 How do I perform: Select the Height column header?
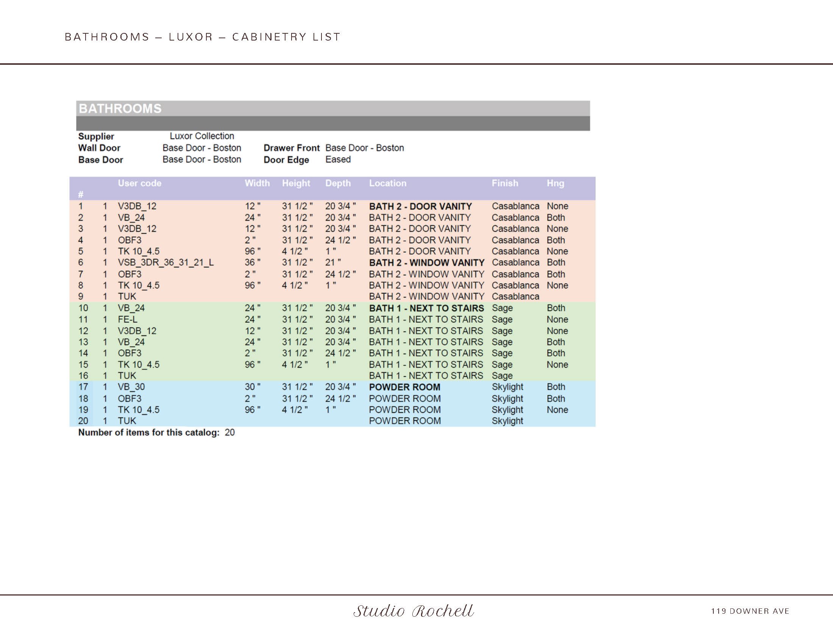pos(296,183)
